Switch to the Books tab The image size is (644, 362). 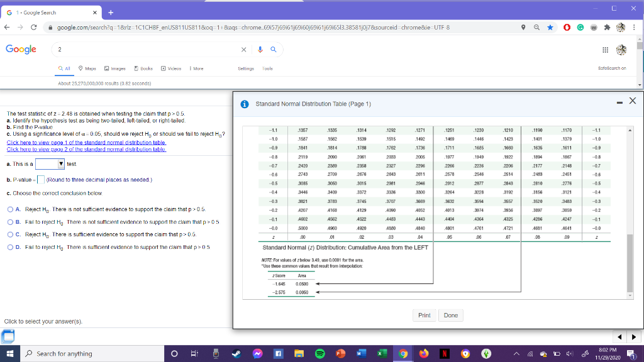click(x=143, y=69)
